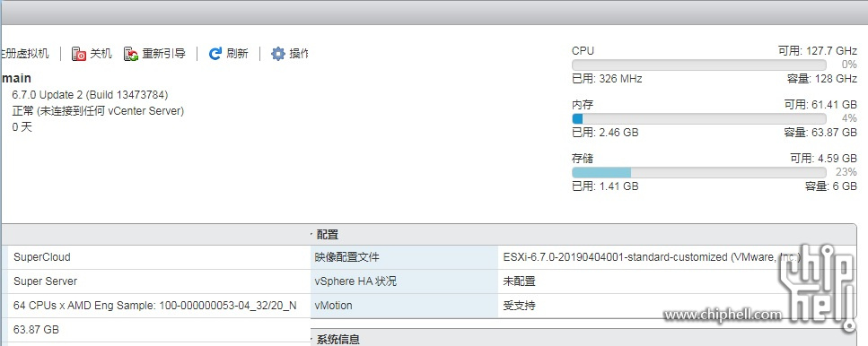Viewport: 868px width, 346px height.
Task: Click the 关机 shutdown icon
Action: pyautogui.click(x=79, y=54)
